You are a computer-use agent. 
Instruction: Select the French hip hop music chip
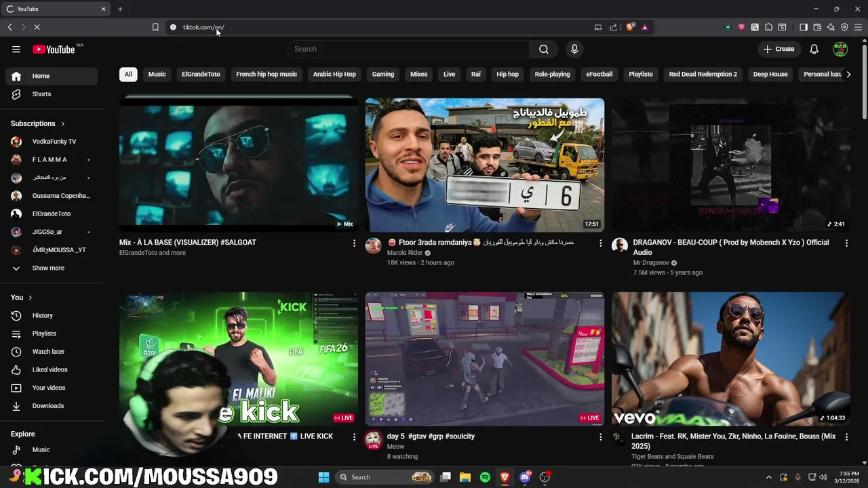(x=267, y=75)
